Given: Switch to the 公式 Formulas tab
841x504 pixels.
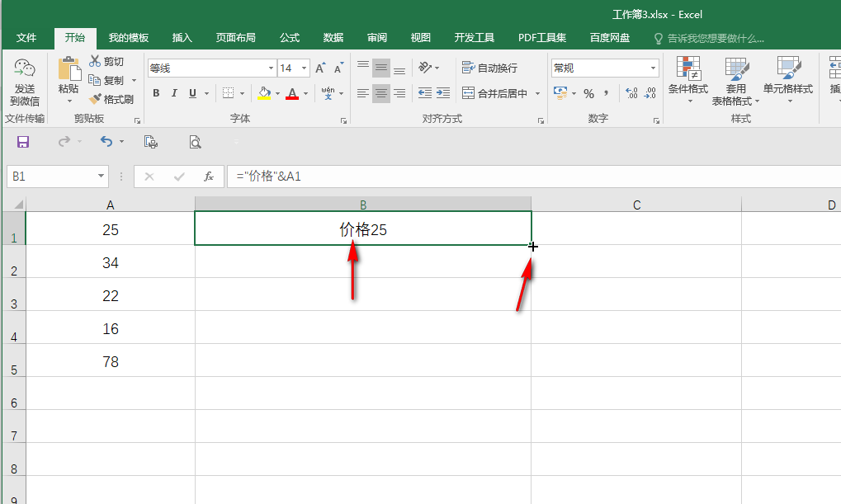Looking at the screenshot, I should click(290, 38).
